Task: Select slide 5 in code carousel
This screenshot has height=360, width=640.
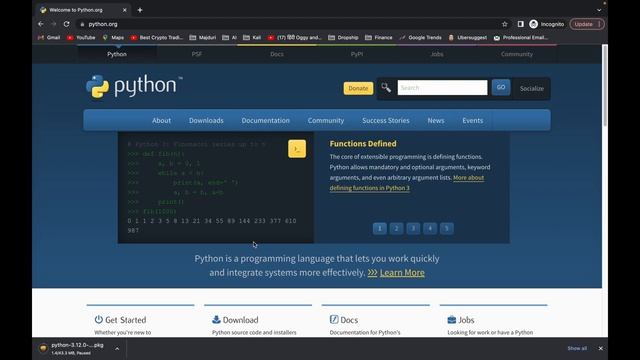Action: [447, 228]
